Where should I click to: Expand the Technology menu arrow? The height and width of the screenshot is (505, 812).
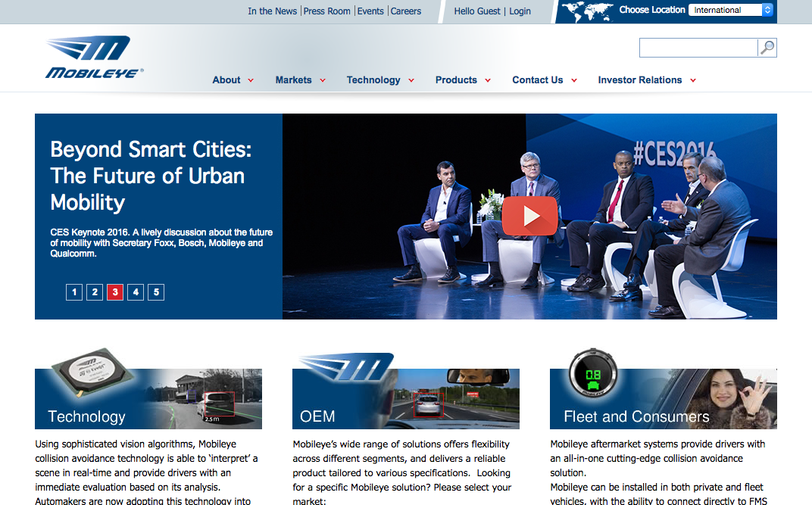[411, 81]
